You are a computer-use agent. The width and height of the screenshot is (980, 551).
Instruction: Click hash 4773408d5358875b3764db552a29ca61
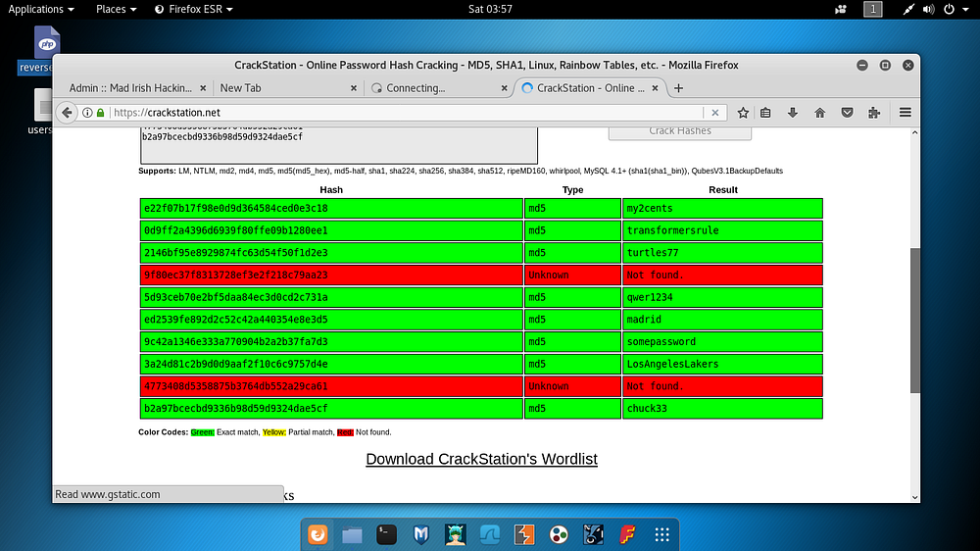click(235, 386)
